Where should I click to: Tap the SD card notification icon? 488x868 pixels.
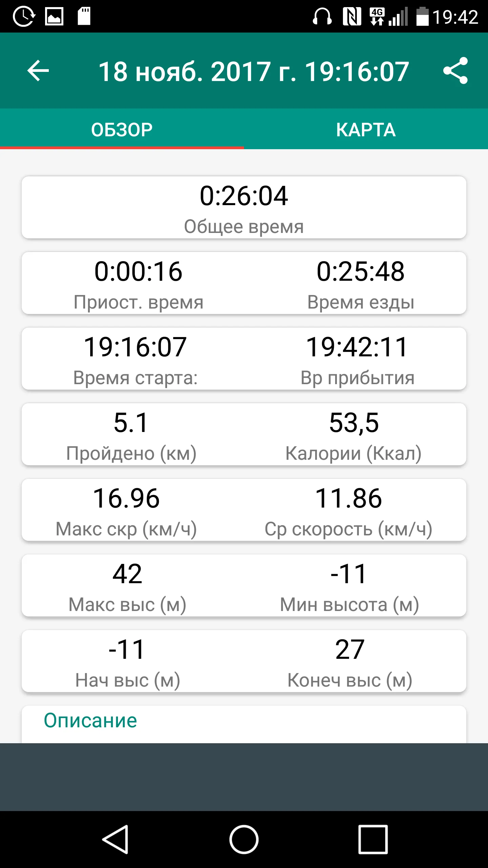pos(84,17)
